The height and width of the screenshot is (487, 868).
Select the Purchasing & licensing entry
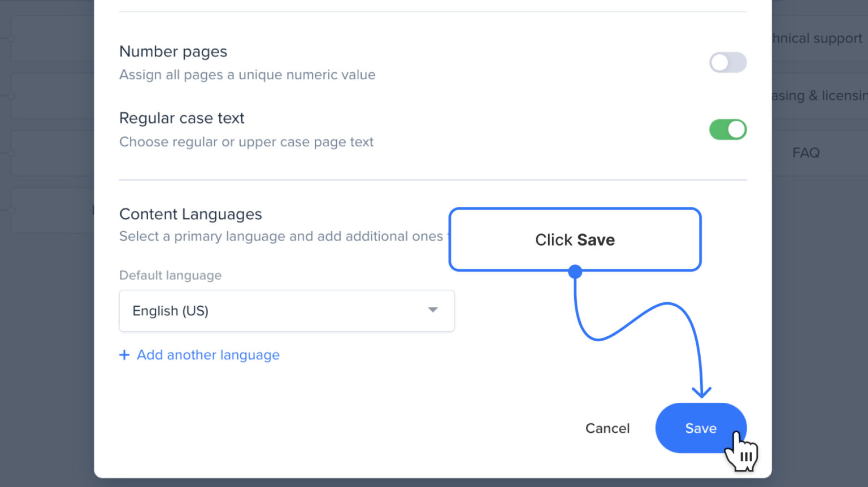[819, 95]
